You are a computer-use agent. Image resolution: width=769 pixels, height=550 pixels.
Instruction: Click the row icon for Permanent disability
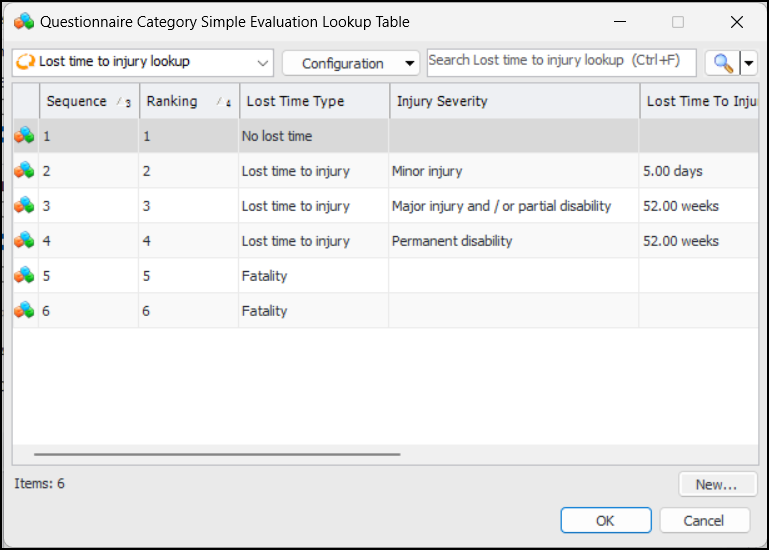[25, 241]
